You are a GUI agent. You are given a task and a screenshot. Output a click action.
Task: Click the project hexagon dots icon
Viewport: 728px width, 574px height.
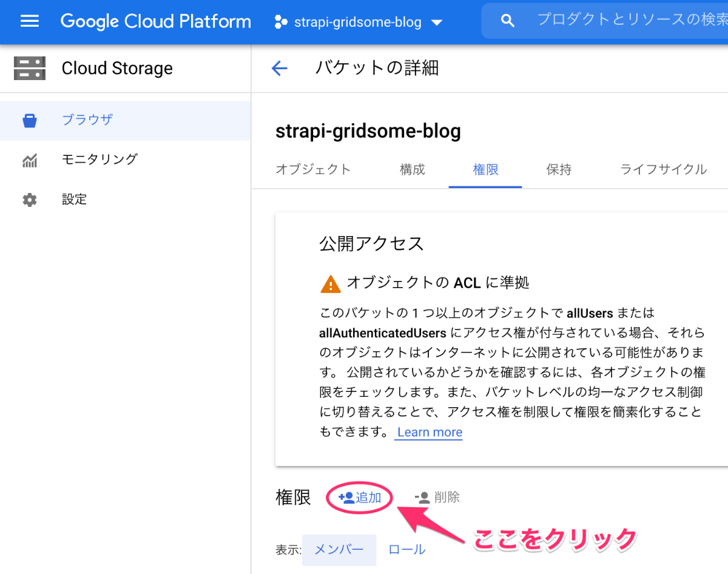pyautogui.click(x=281, y=22)
